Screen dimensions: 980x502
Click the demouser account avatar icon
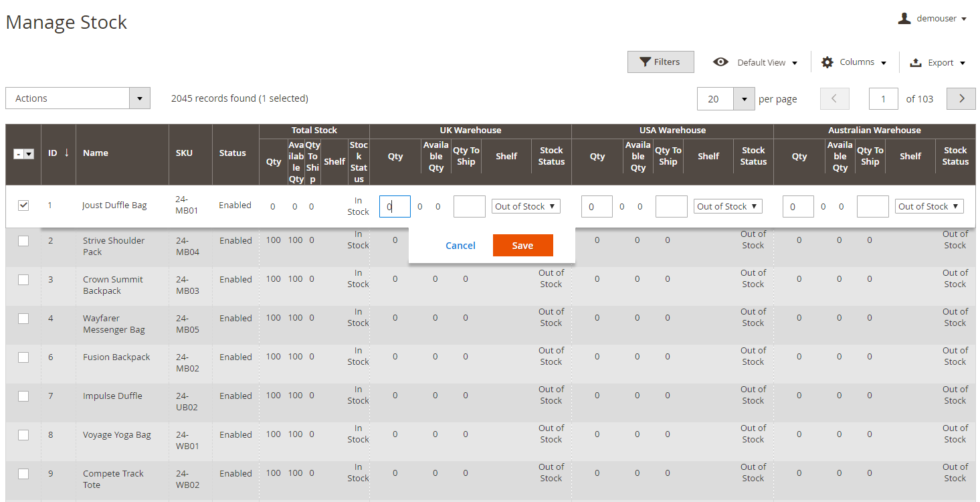pyautogui.click(x=904, y=19)
